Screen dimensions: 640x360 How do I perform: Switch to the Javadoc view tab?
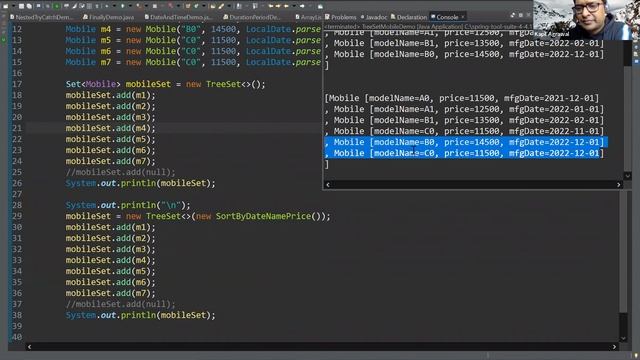click(x=373, y=17)
